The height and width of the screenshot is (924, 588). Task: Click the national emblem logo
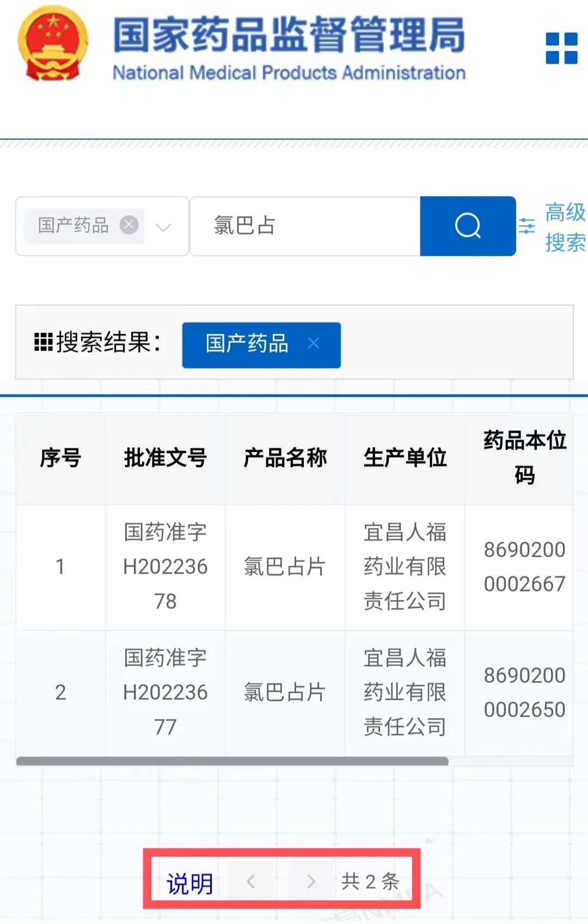pos(53,45)
